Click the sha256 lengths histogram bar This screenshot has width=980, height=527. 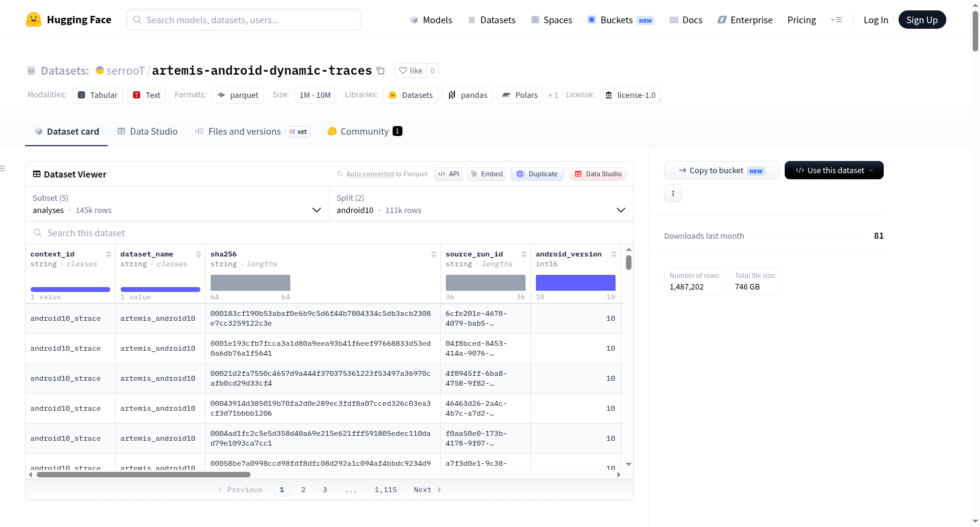(x=251, y=283)
